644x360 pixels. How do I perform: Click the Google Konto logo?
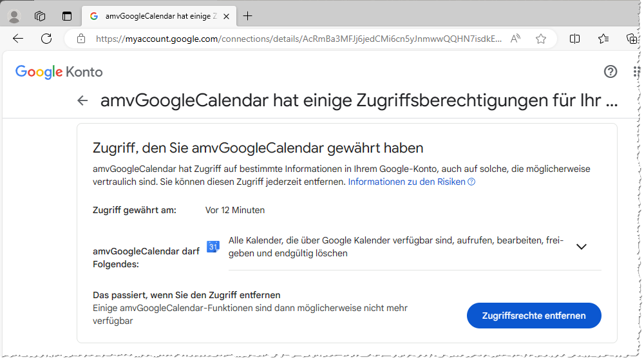pyautogui.click(x=59, y=72)
